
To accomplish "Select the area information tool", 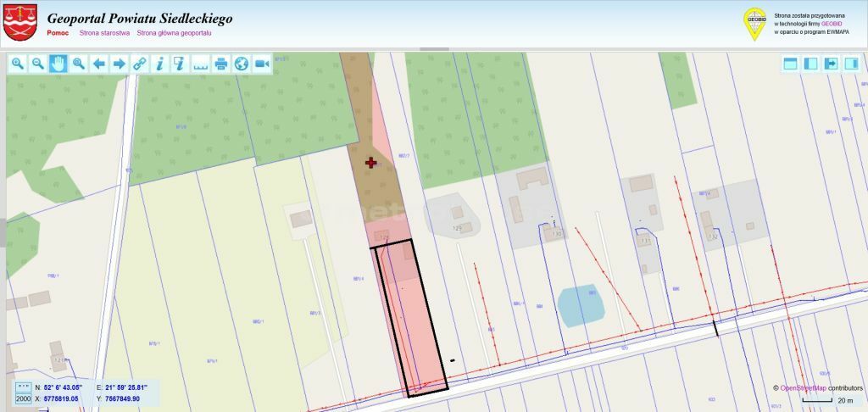I will tap(180, 64).
